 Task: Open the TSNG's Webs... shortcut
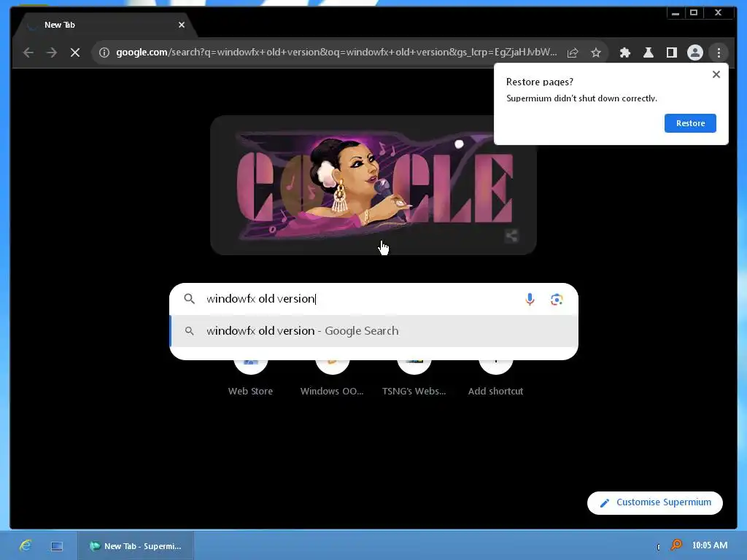pos(414,377)
